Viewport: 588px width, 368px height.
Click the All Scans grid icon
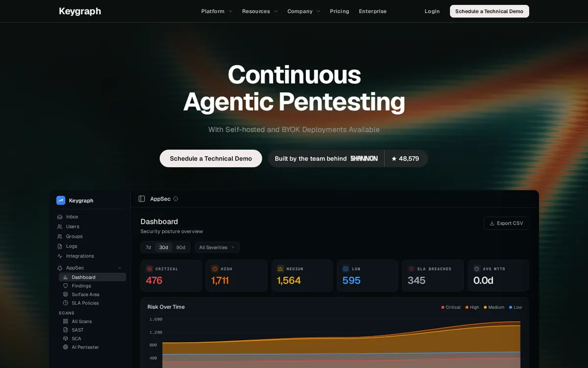[x=66, y=321]
